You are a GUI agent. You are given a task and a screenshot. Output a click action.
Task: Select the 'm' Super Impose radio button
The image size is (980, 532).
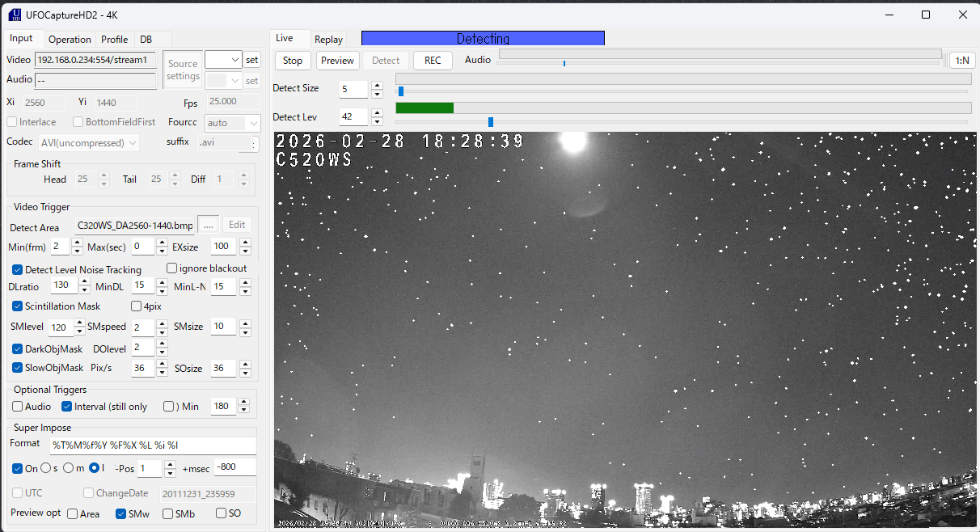click(69, 468)
